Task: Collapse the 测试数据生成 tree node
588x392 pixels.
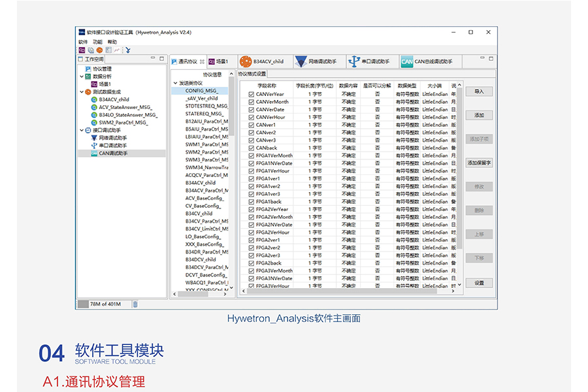Action: (x=82, y=92)
